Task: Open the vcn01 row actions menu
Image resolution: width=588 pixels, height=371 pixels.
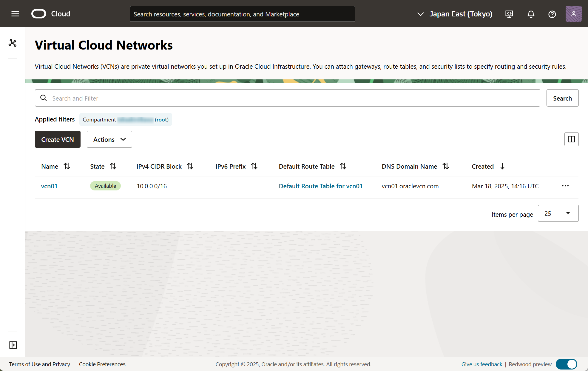Action: (565, 186)
